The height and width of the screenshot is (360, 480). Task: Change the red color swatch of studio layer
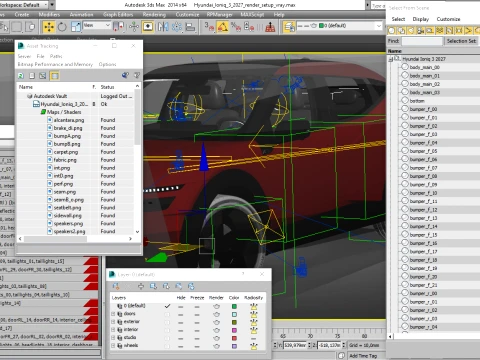point(234,338)
